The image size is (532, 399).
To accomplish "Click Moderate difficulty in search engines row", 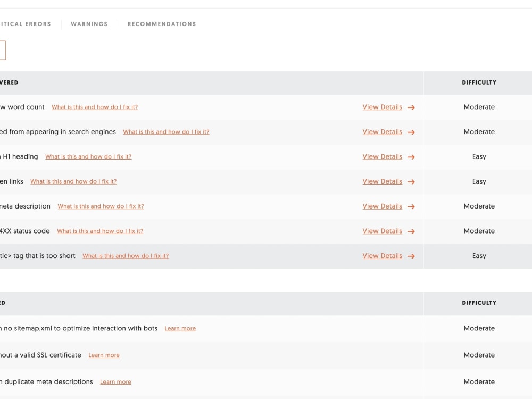I will pos(479,131).
